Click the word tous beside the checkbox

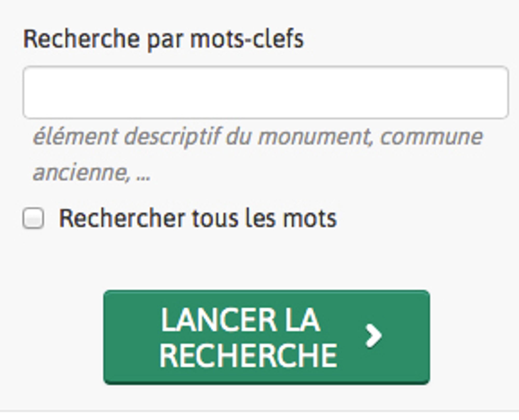tap(215, 219)
